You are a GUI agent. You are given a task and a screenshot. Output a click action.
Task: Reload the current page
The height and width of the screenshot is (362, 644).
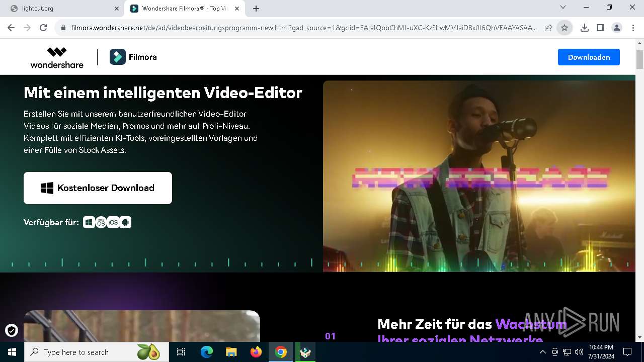pos(43,28)
